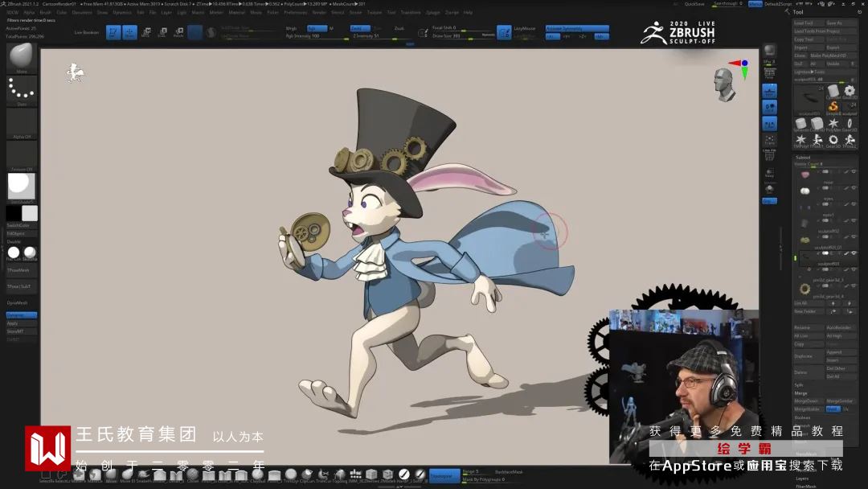Open the Render menu
The image size is (868, 489).
pyautogui.click(x=319, y=12)
